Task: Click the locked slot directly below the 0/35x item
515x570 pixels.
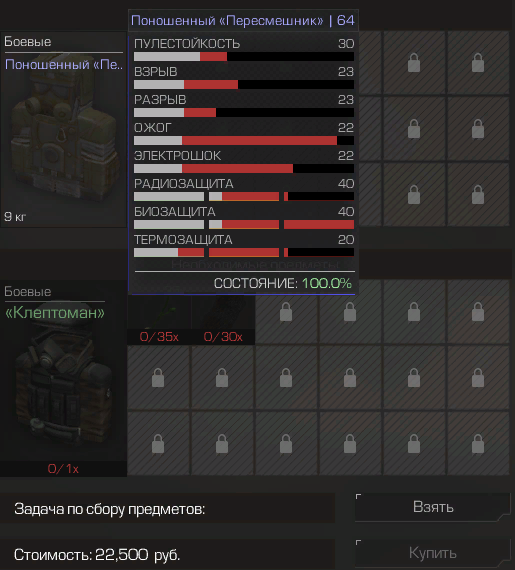Action: pos(158,378)
